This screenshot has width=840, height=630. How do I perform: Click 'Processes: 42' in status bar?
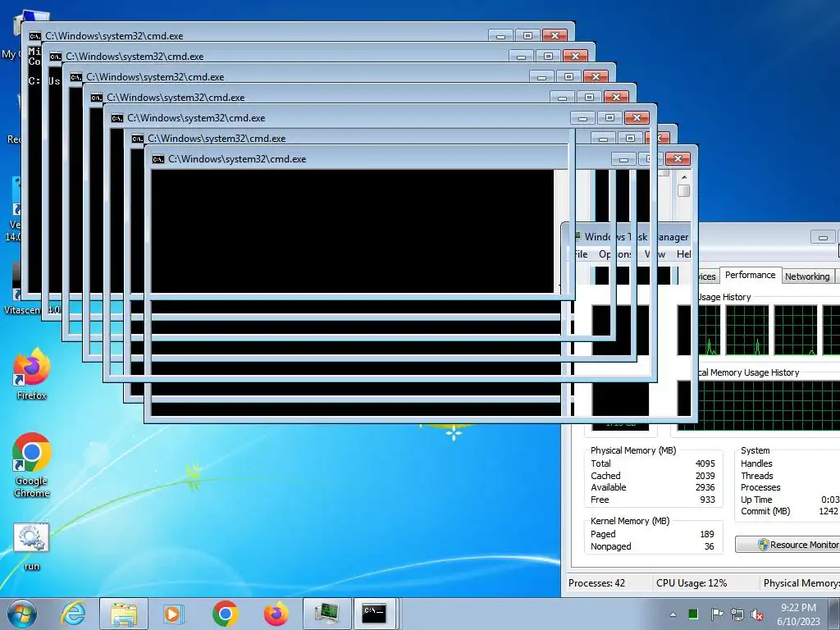coord(597,583)
